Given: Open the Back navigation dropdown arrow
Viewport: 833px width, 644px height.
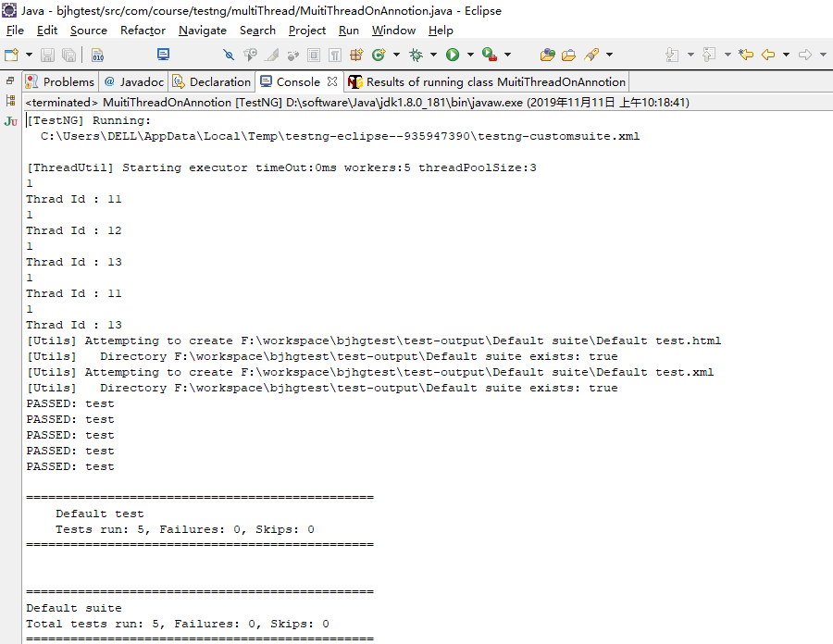Looking at the screenshot, I should click(x=786, y=56).
